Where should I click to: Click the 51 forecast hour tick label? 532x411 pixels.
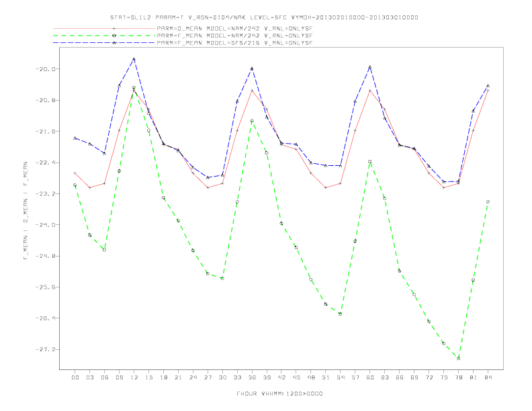click(x=326, y=377)
